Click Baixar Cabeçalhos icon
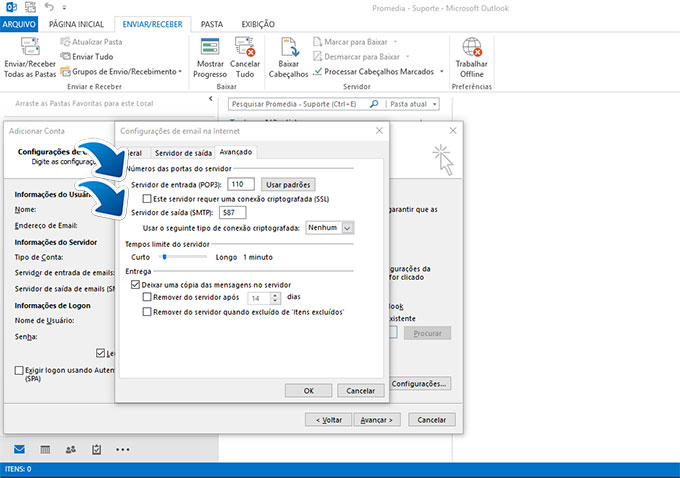680x478 pixels. (289, 47)
